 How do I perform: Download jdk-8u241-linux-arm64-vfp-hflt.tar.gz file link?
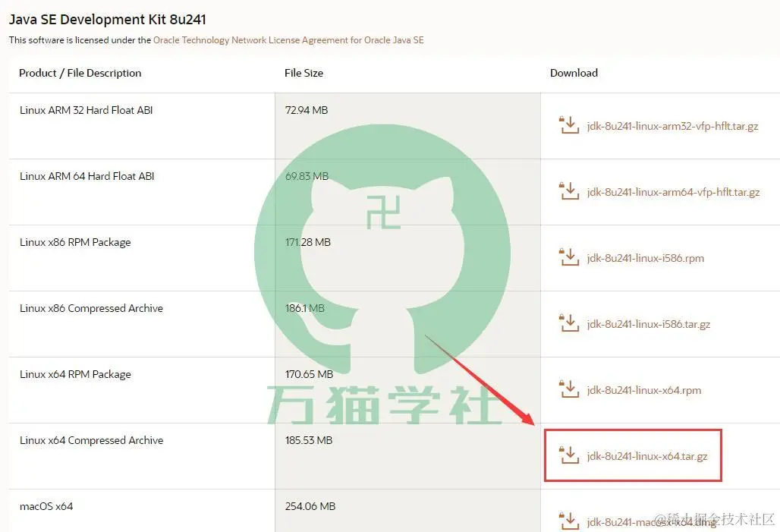coord(673,192)
